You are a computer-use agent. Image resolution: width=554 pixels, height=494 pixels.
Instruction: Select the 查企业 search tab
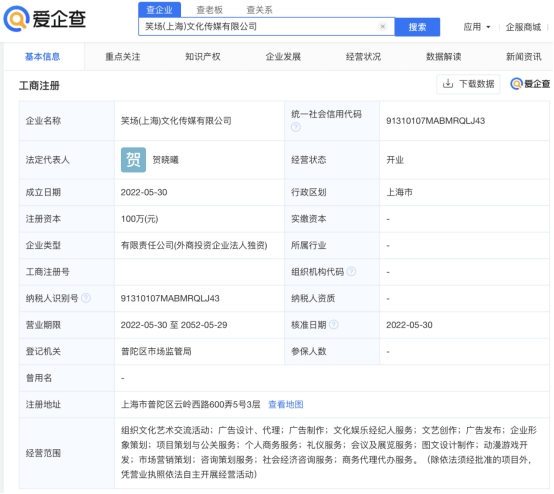click(159, 10)
